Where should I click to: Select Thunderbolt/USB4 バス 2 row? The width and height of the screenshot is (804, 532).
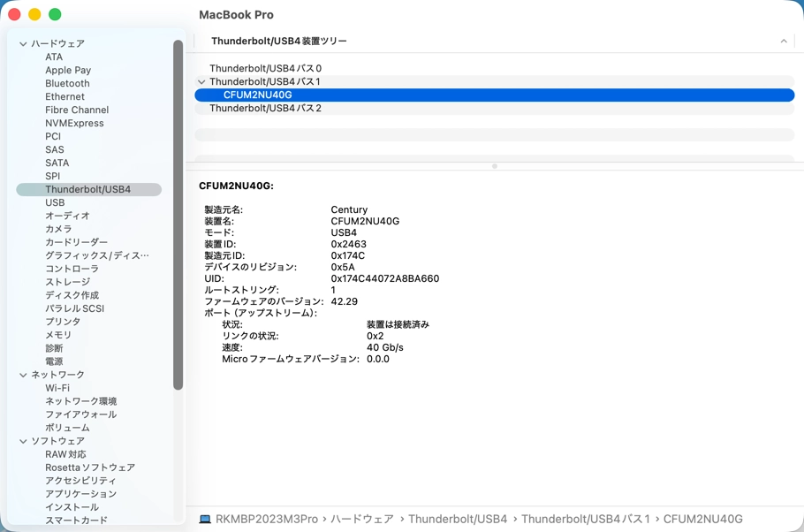pyautogui.click(x=265, y=108)
